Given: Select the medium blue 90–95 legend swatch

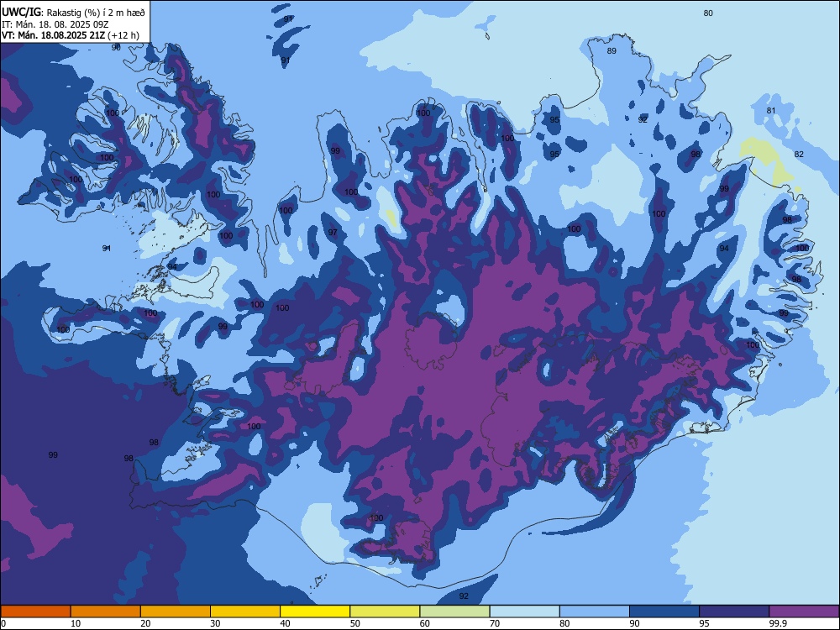Looking at the screenshot, I should pyautogui.click(x=664, y=612).
